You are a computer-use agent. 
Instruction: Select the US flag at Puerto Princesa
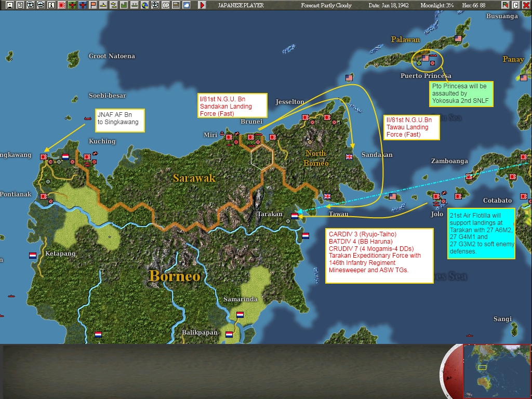425,58
